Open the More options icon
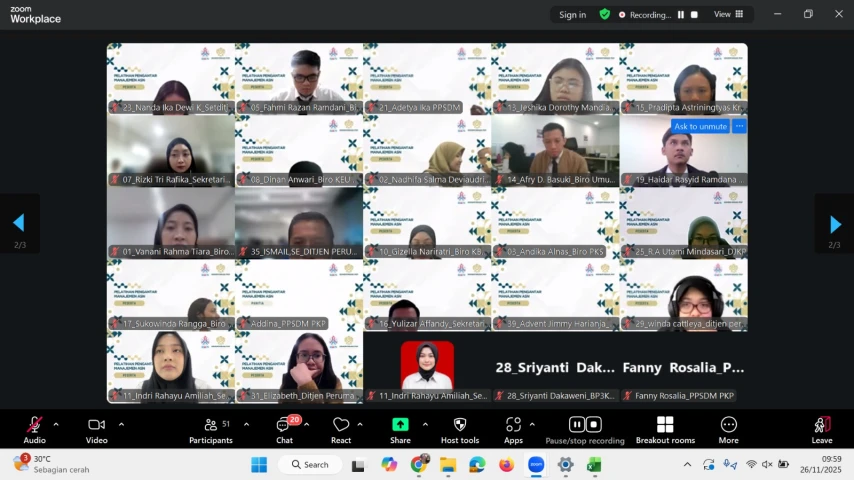854x480 pixels. [729, 424]
